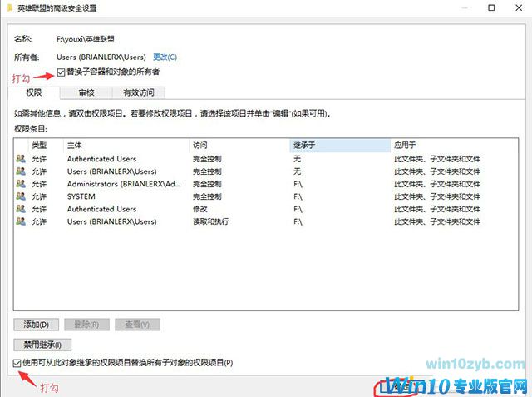Sort by the 访问 column header
This screenshot has height=397, width=532.
click(x=239, y=146)
